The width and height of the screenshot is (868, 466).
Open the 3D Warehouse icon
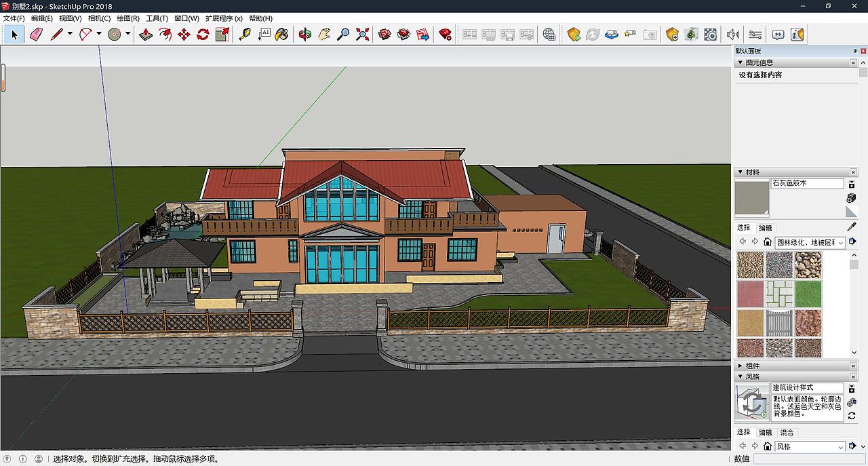point(385,34)
